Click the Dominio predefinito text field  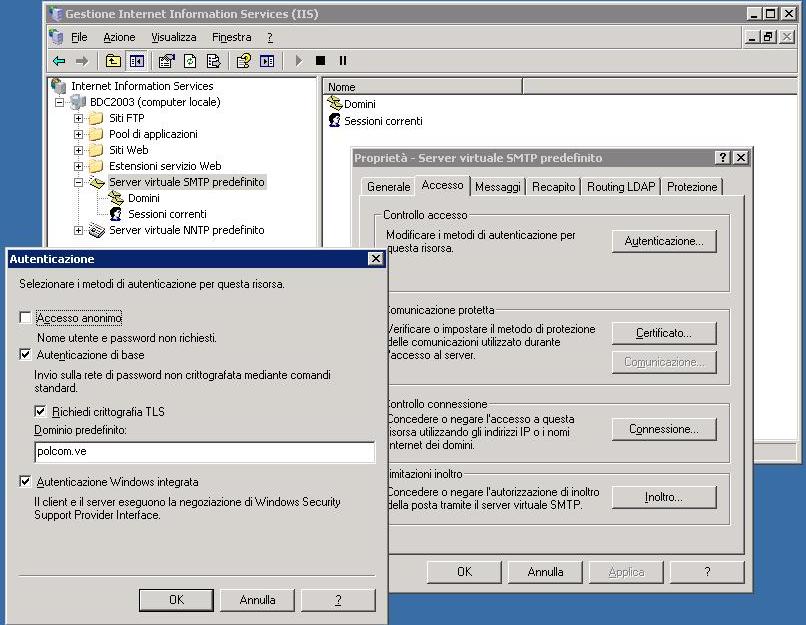click(205, 452)
